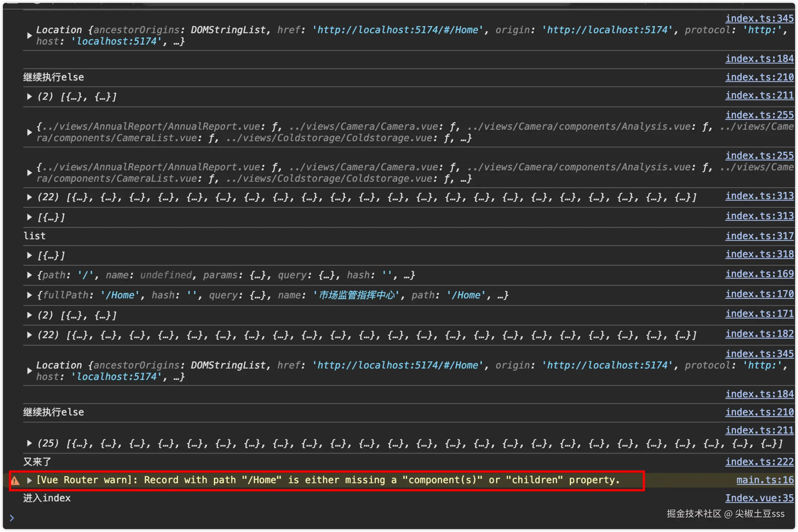The image size is (798, 532).
Task: Expand the first Location object at top
Action: click(x=29, y=36)
